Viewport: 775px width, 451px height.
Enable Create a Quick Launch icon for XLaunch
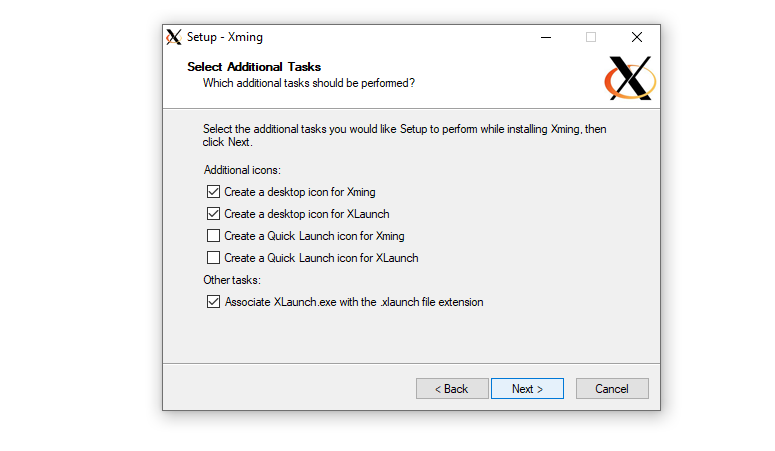coord(213,258)
